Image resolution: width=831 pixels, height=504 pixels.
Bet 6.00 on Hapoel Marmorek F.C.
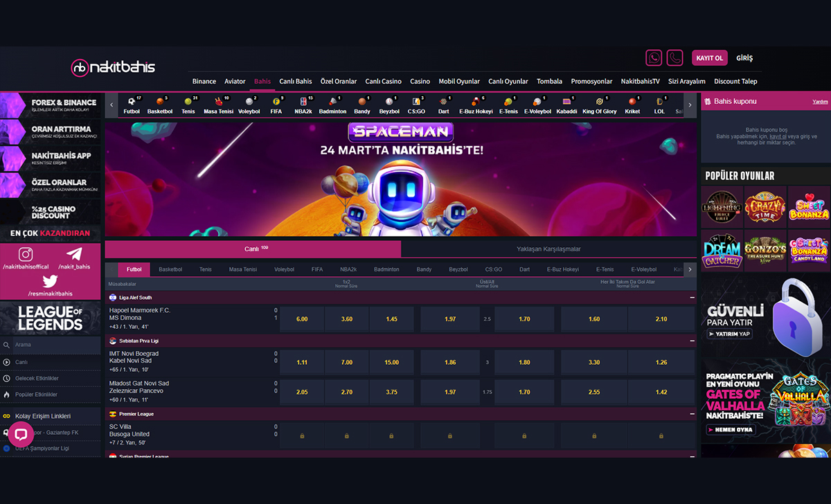coord(302,319)
